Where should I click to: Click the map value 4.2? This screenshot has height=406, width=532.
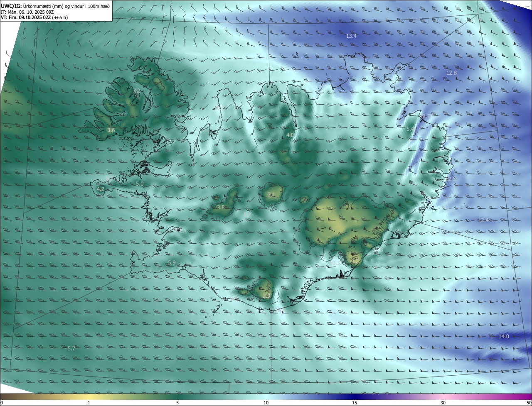tap(100, 189)
